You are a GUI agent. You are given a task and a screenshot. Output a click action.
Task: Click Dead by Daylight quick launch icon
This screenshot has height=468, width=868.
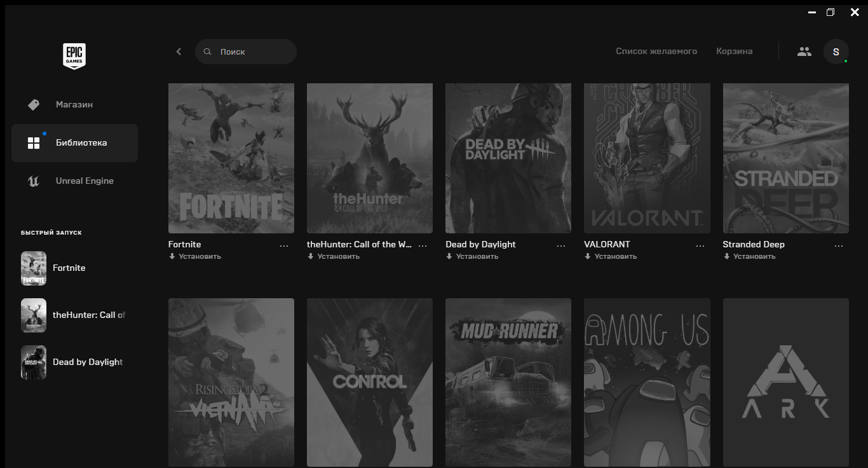(34, 362)
